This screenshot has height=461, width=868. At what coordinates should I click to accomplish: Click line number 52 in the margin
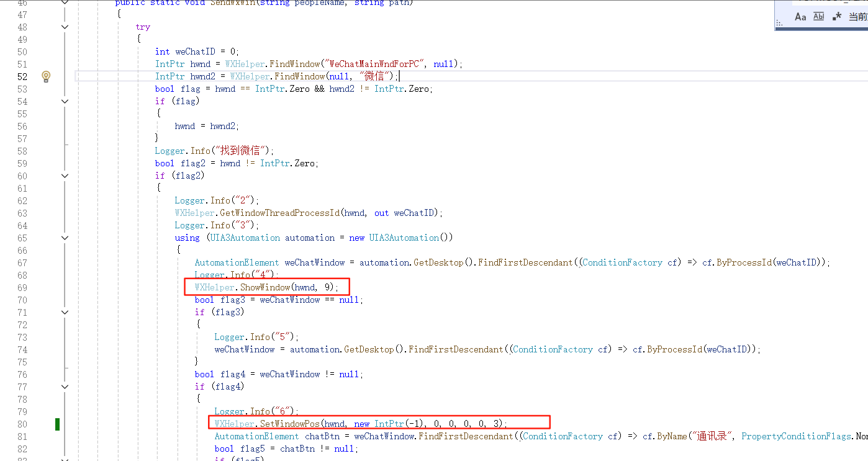(x=22, y=76)
